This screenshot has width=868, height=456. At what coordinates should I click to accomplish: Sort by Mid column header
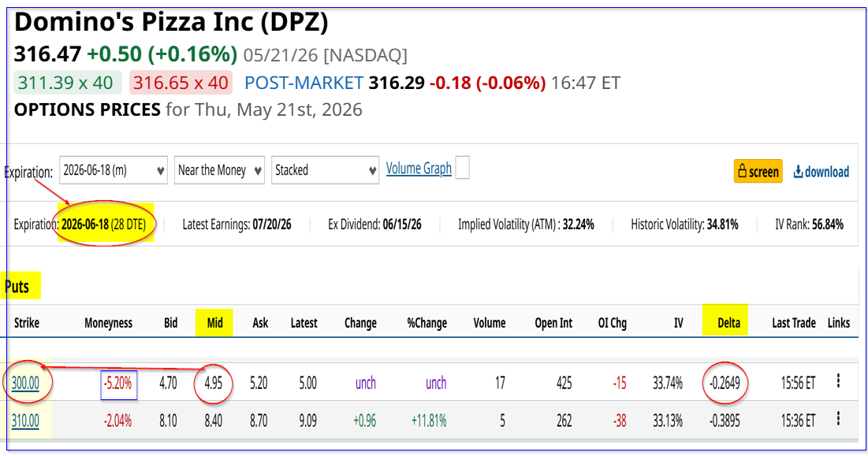214,323
